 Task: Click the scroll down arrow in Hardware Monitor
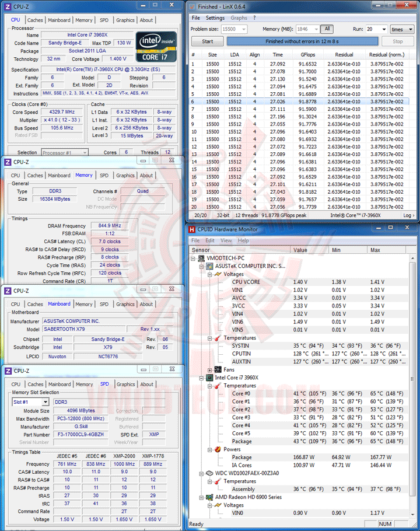[x=412, y=514]
